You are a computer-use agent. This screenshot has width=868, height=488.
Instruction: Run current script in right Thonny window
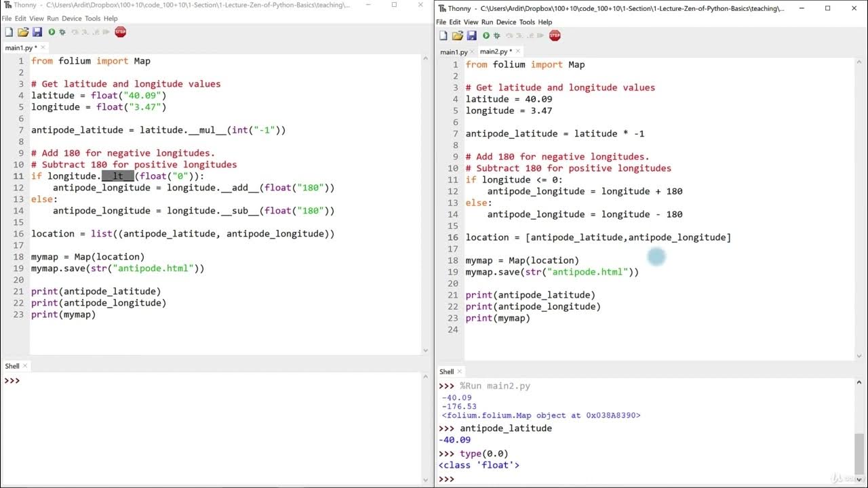(x=486, y=35)
